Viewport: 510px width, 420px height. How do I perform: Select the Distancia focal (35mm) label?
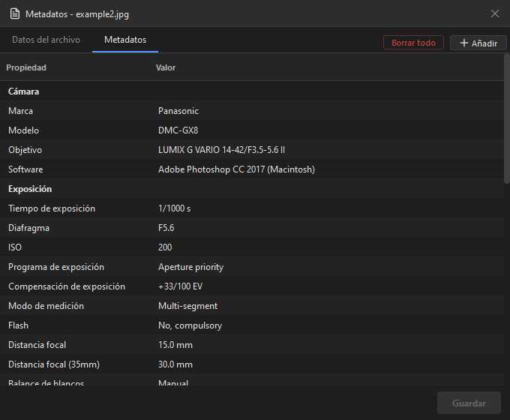tap(54, 364)
